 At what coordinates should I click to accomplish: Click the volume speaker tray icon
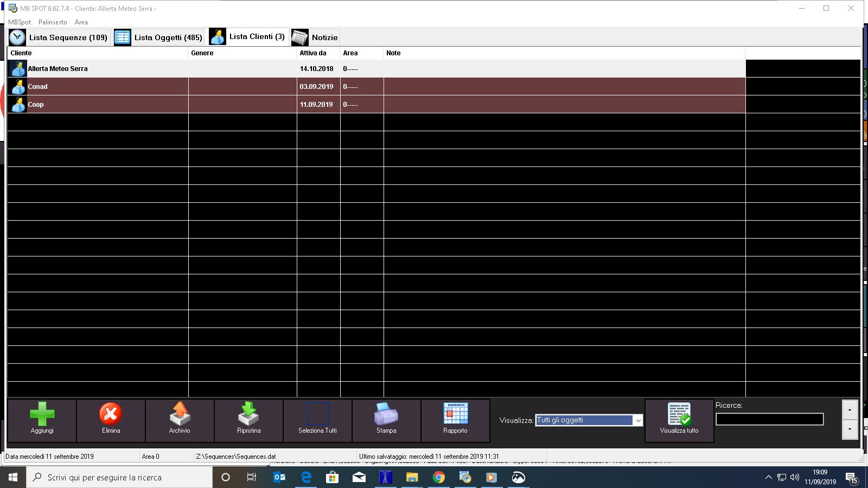795,477
